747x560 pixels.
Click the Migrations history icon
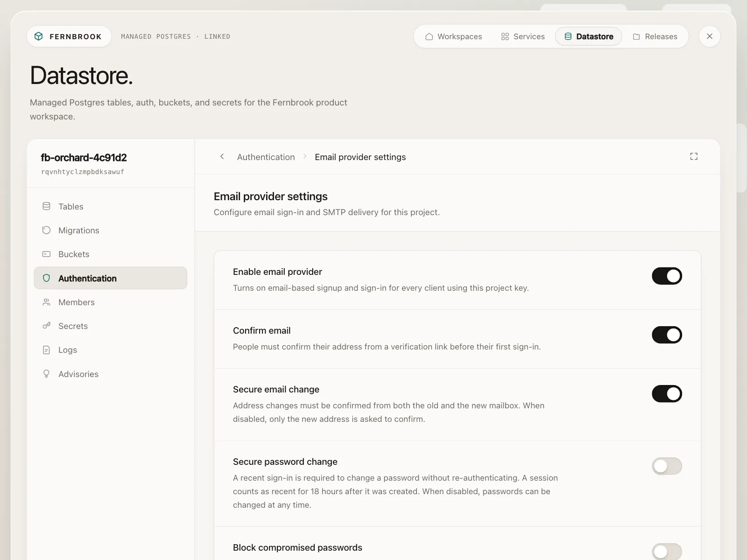click(x=46, y=230)
